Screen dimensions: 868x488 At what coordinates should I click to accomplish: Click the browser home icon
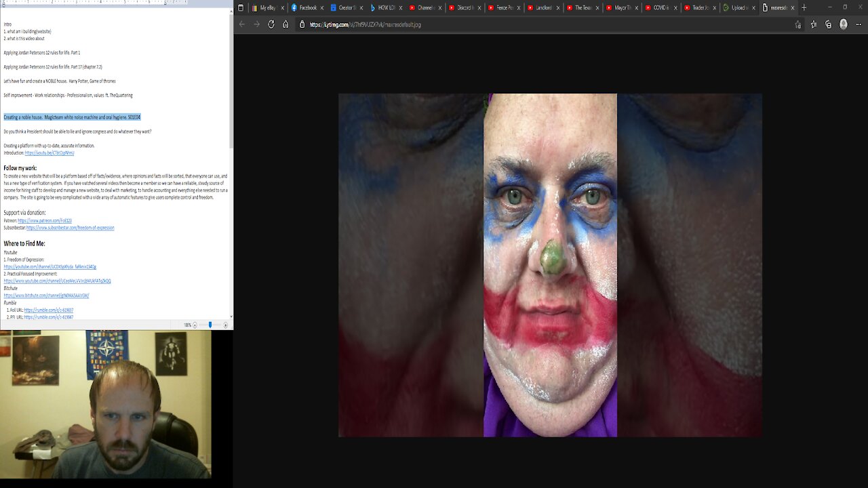(285, 24)
